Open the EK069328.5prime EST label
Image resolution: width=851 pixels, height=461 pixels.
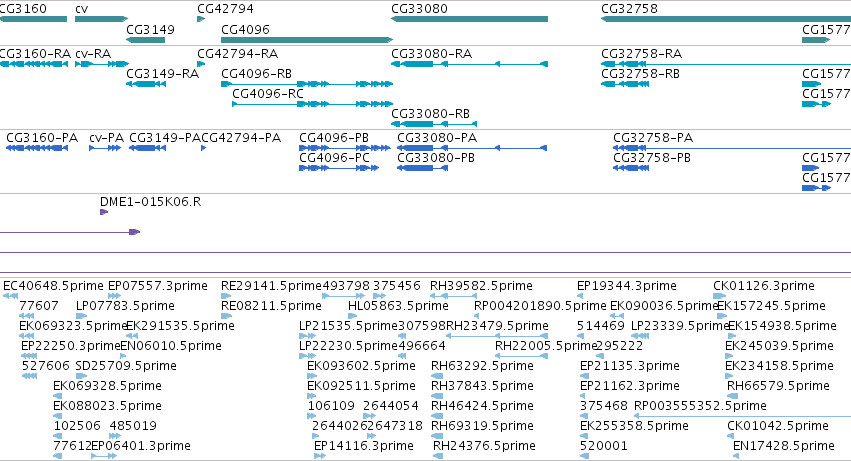(107, 387)
